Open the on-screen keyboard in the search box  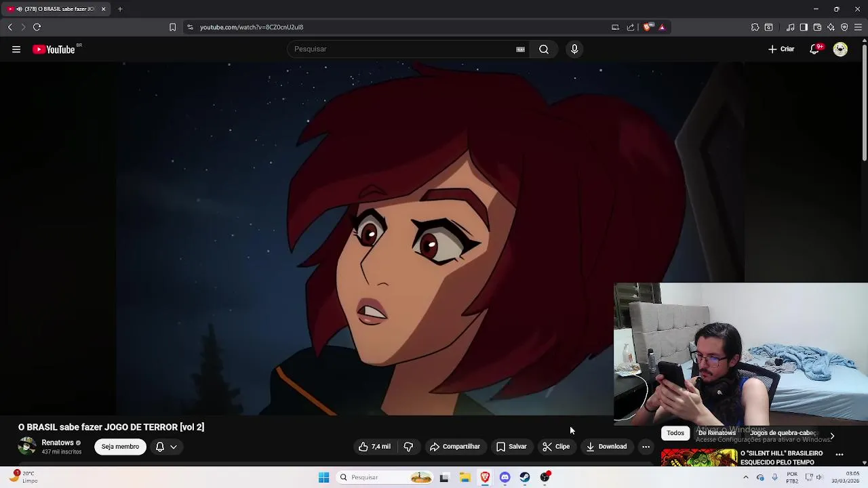pyautogui.click(x=520, y=49)
